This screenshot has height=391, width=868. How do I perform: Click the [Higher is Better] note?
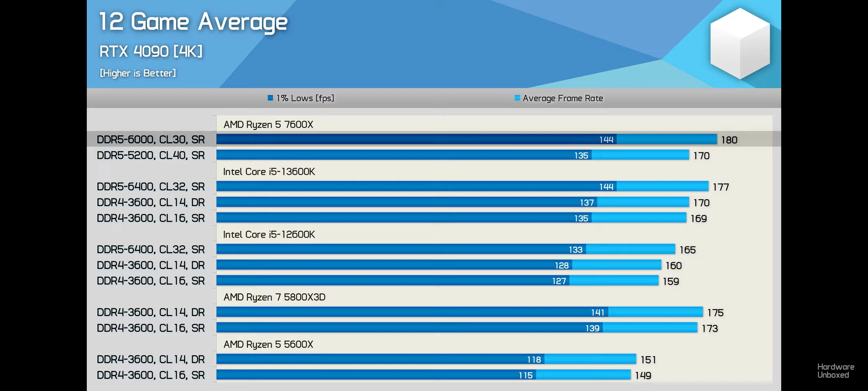(138, 73)
